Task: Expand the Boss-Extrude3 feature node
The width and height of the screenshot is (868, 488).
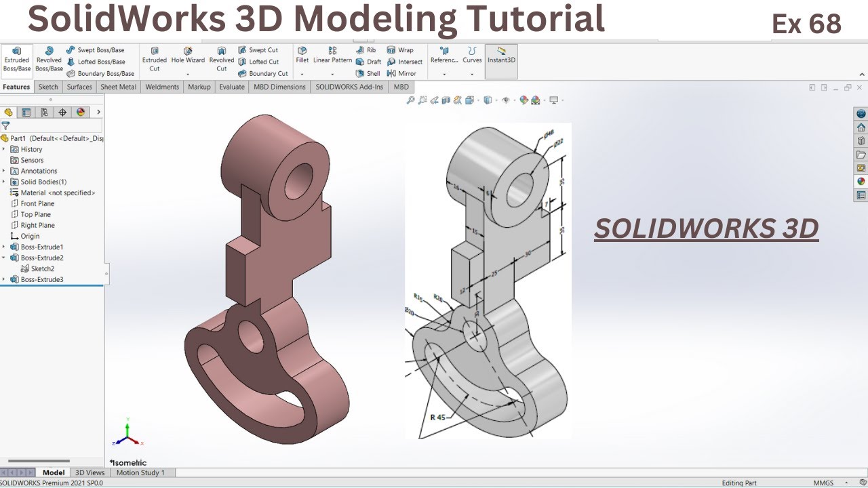Action: pyautogui.click(x=4, y=279)
